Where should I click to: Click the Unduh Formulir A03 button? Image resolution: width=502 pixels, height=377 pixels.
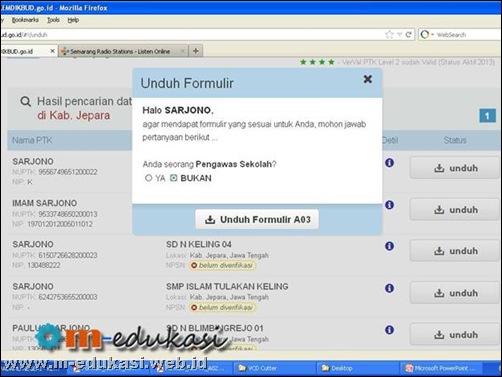(x=257, y=219)
